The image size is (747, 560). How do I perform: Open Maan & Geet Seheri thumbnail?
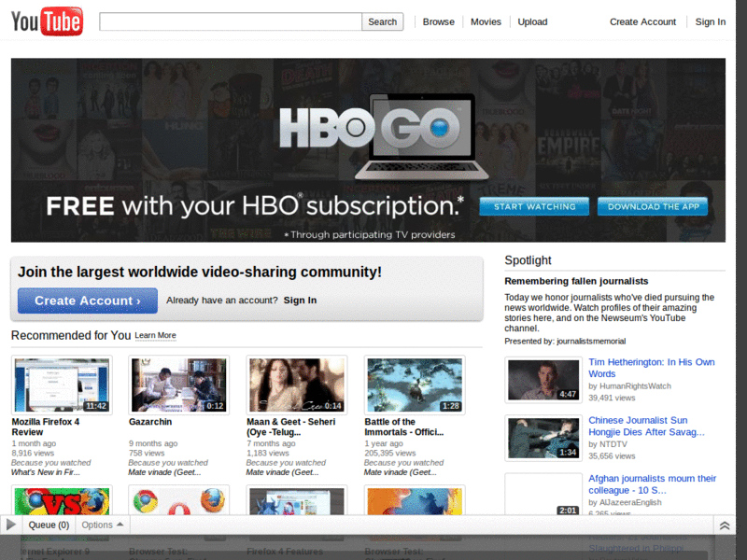(296, 385)
